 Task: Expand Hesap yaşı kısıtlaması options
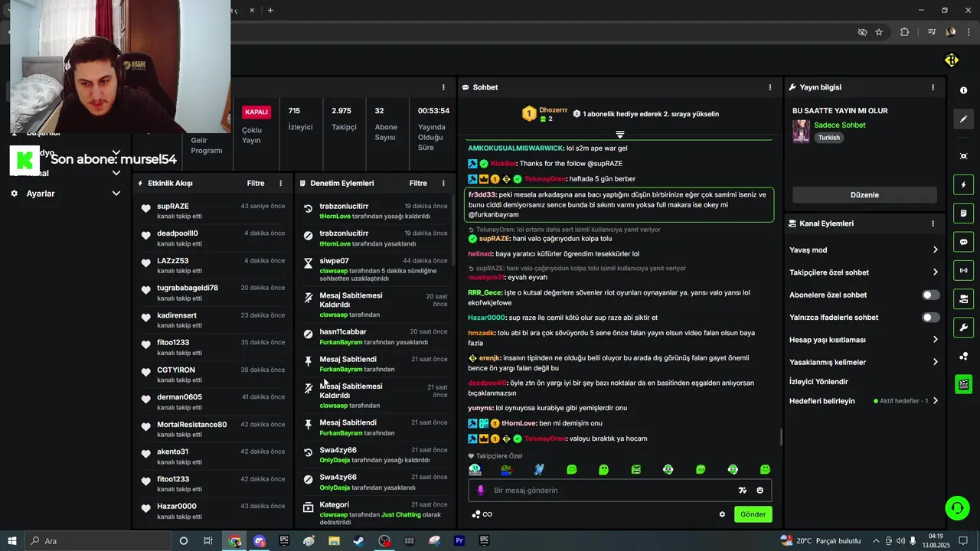point(935,340)
